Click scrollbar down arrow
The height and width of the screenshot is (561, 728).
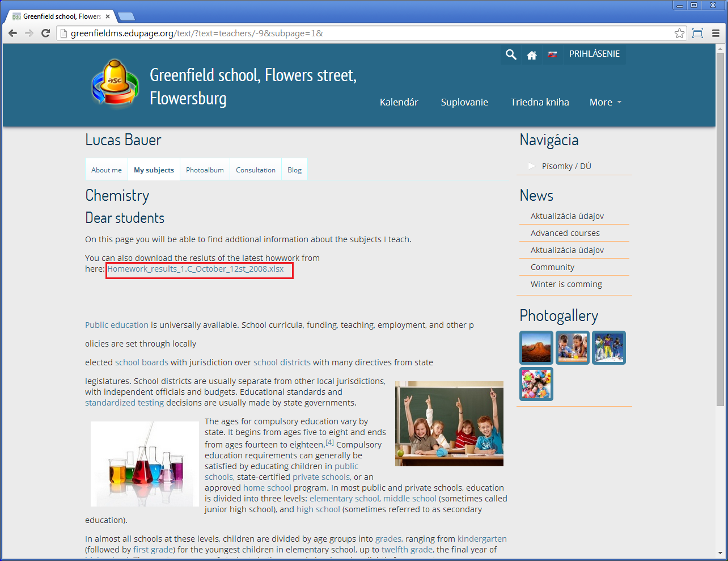point(720,552)
